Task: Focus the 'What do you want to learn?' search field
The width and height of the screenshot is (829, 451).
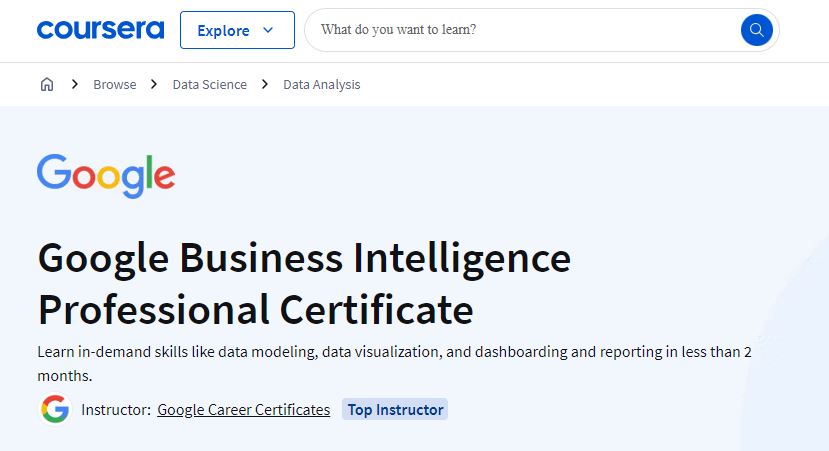Action: click(522, 30)
